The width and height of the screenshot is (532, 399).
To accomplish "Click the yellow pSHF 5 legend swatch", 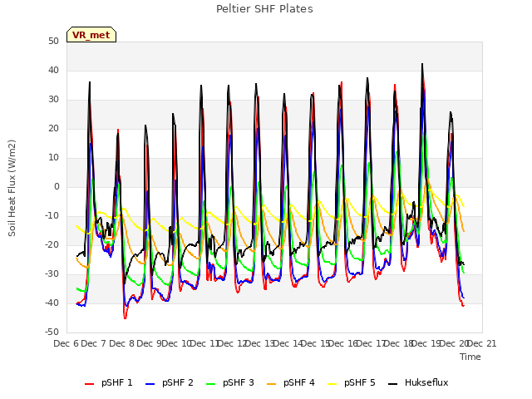I will point(332,384).
